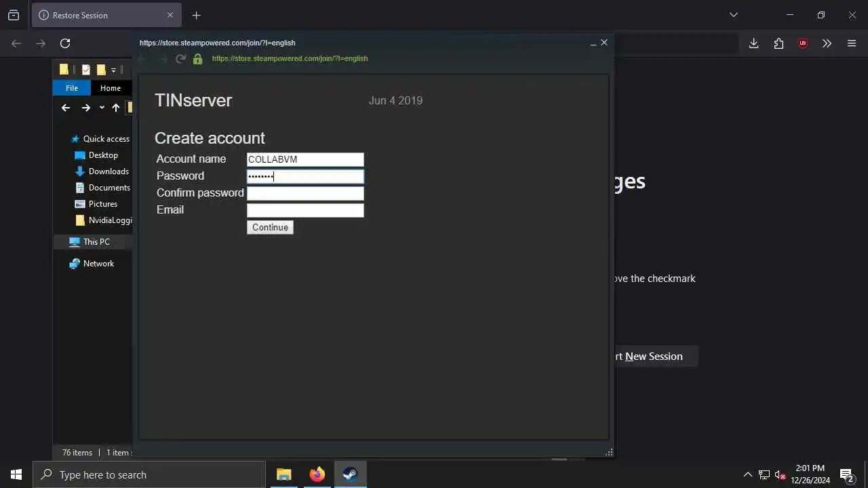
Task: Open the list all tabs dropdown
Action: tap(733, 15)
